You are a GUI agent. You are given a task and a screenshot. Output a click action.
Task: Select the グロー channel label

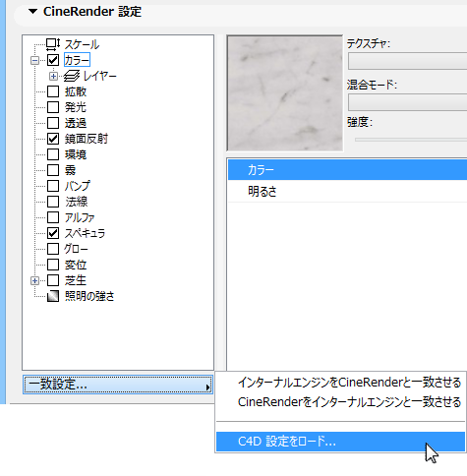[x=76, y=249]
